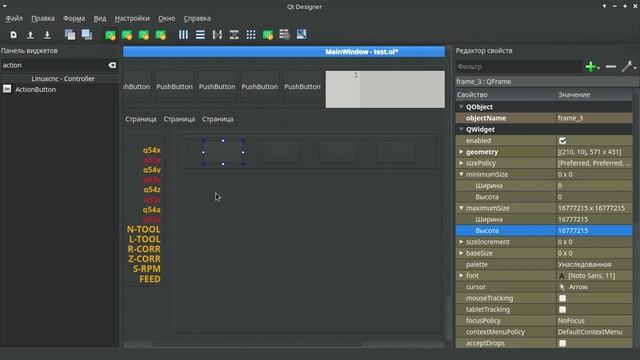The image size is (640, 360).
Task: Collapse the QWidget property group
Action: point(461,129)
